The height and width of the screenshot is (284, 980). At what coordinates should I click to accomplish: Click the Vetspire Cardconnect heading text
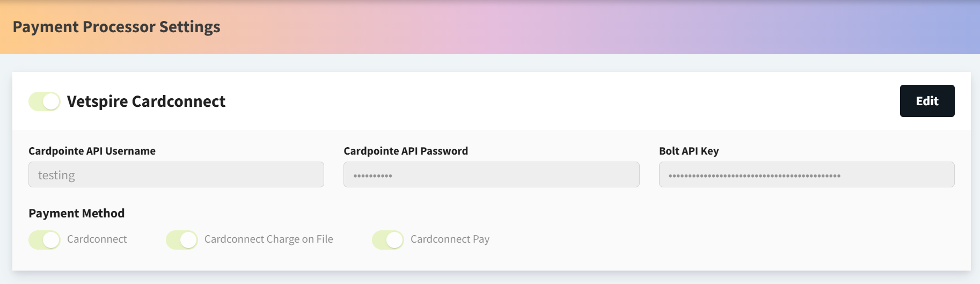pos(146,101)
